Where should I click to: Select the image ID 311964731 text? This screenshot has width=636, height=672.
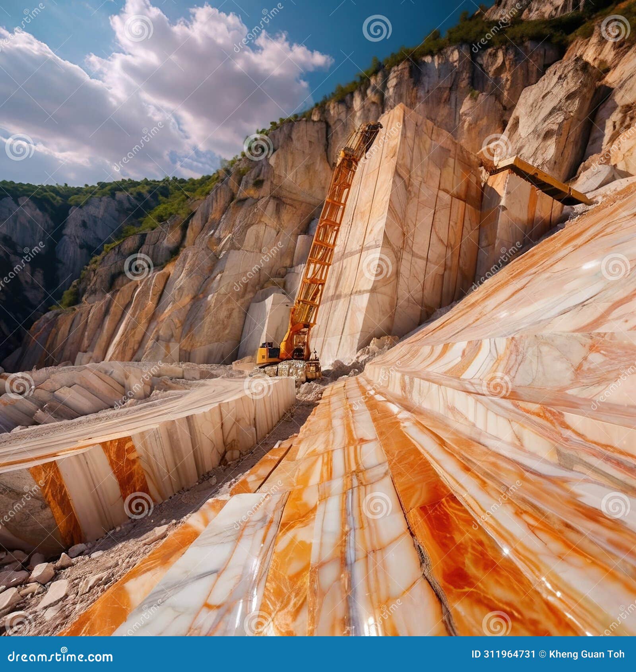[x=503, y=654]
